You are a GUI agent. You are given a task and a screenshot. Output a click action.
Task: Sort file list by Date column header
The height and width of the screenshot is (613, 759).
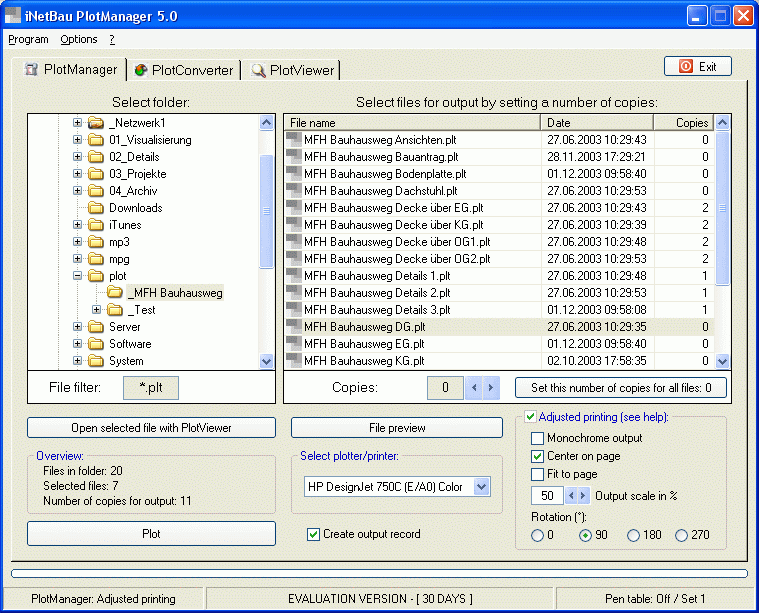point(597,123)
